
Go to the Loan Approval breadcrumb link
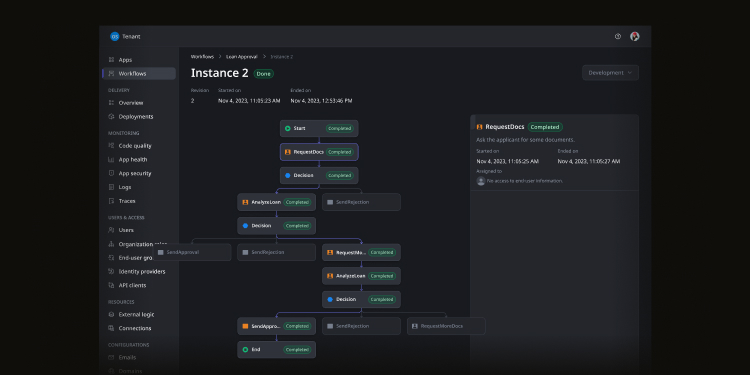click(x=242, y=56)
